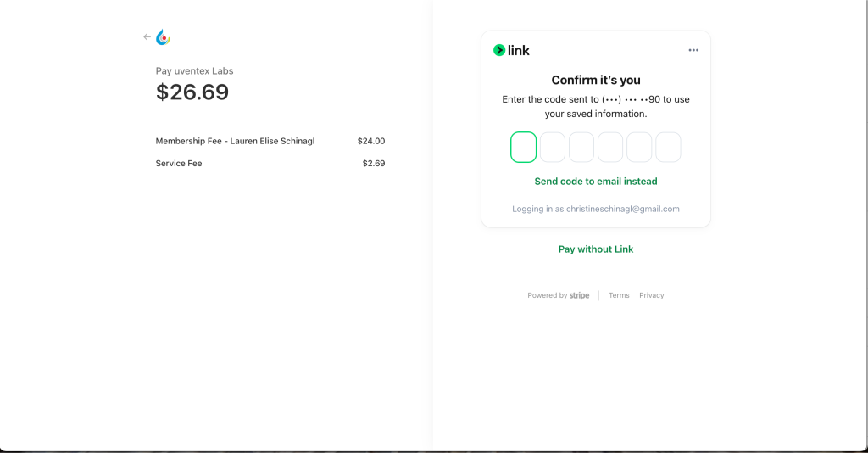868x453 pixels.
Task: Click the Logging in as email text
Action: pyautogui.click(x=596, y=209)
